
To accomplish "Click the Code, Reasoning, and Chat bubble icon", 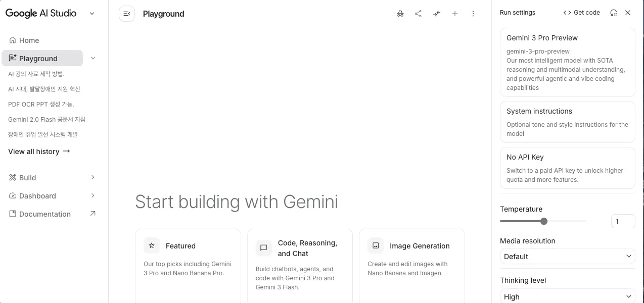I will point(264,248).
